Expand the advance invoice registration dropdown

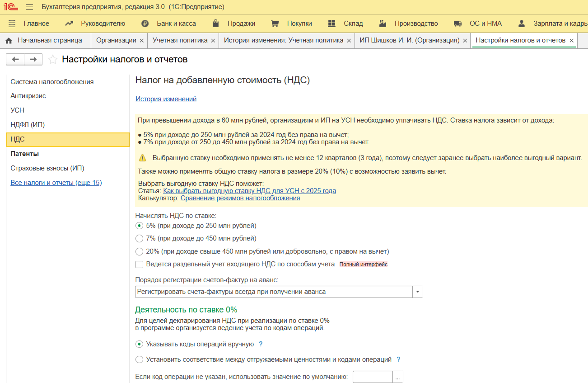pyautogui.click(x=418, y=292)
